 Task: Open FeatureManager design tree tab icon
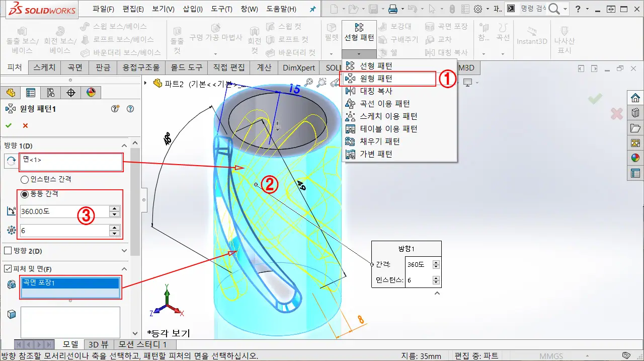[x=11, y=93]
